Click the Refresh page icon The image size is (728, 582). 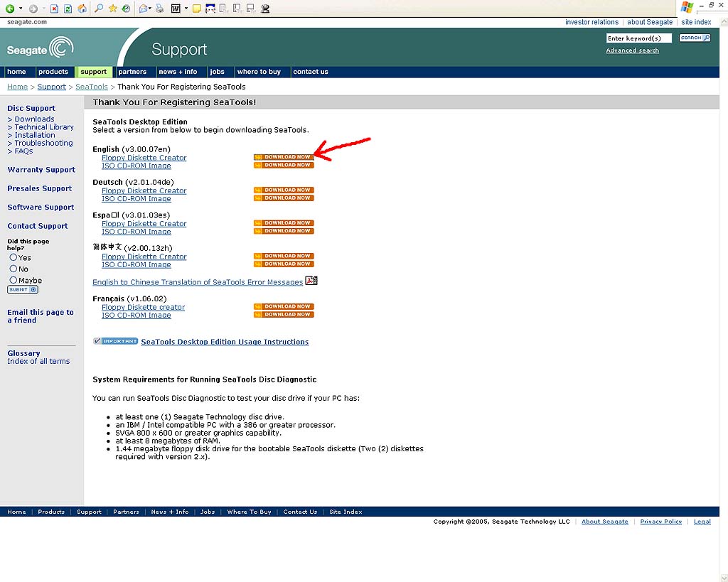(x=68, y=9)
